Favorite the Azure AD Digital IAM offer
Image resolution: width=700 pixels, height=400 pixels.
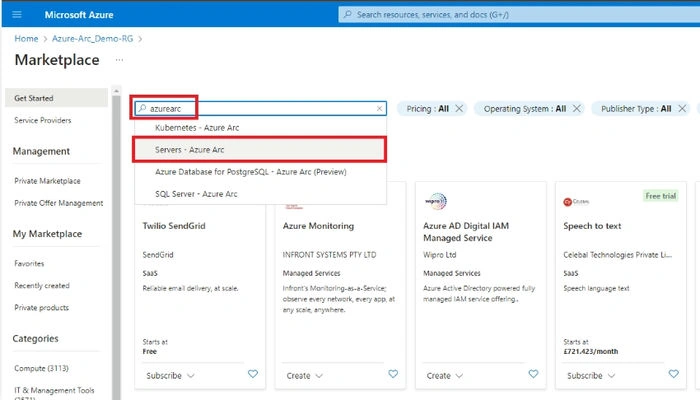tap(533, 374)
